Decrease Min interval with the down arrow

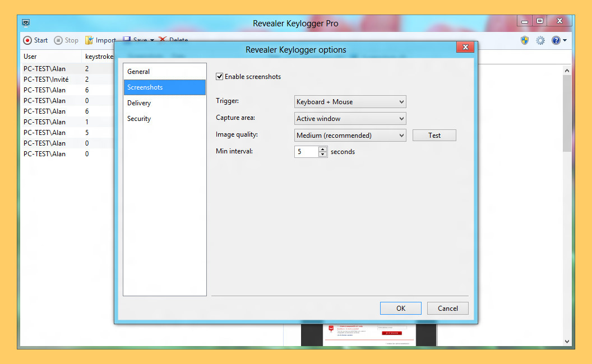(x=322, y=155)
